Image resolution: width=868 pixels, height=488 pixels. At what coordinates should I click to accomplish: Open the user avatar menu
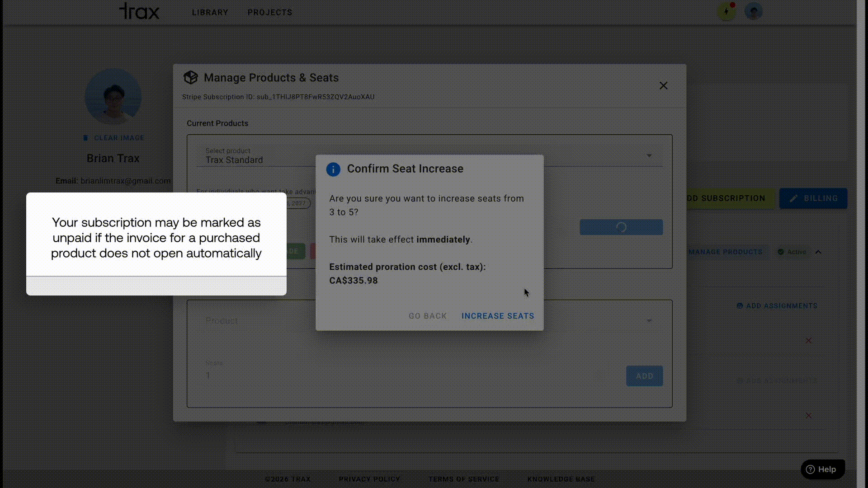click(753, 12)
